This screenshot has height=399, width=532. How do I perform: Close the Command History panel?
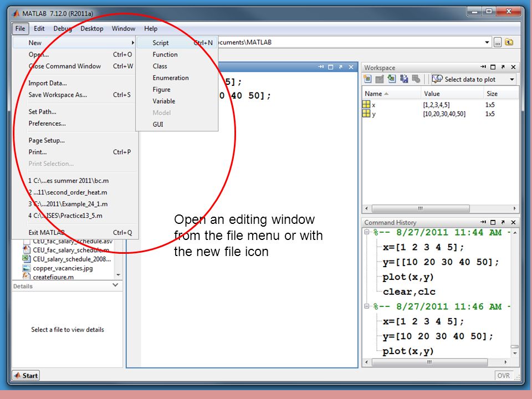point(513,222)
